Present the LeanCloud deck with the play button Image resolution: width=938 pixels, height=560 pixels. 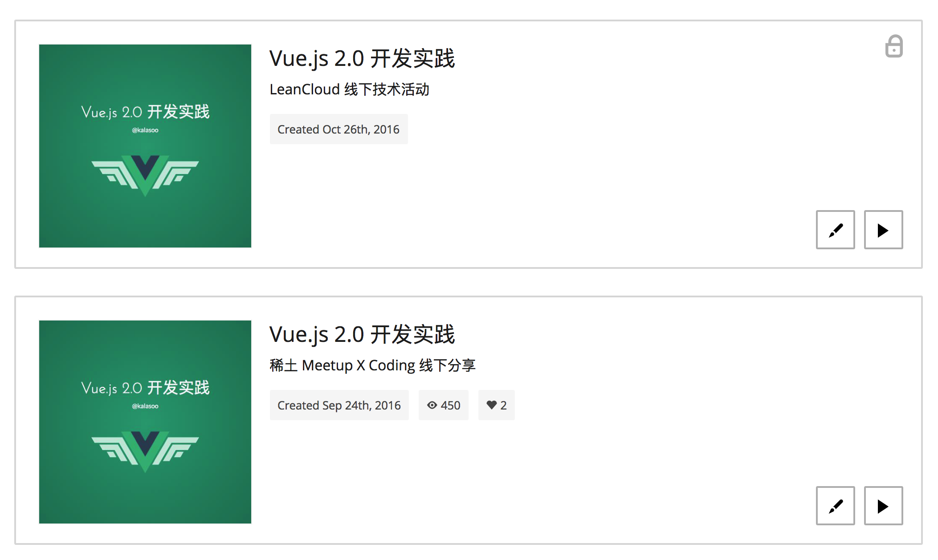pyautogui.click(x=883, y=230)
